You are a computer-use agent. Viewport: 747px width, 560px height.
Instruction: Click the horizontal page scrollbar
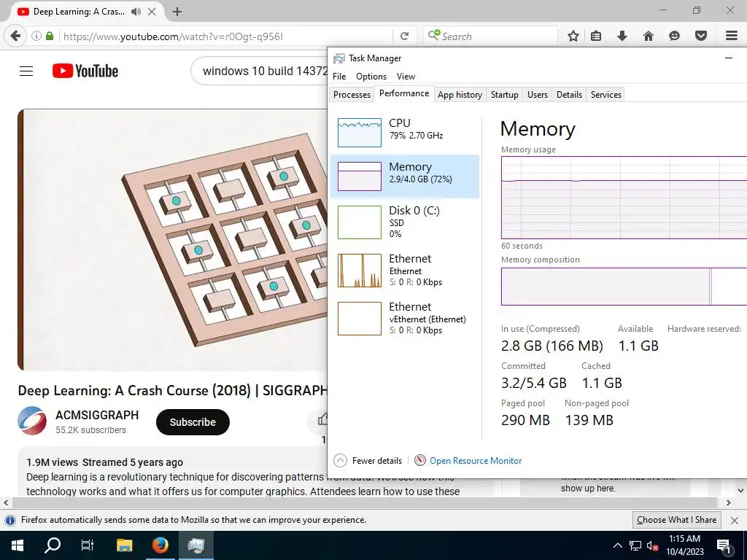pyautogui.click(x=365, y=503)
